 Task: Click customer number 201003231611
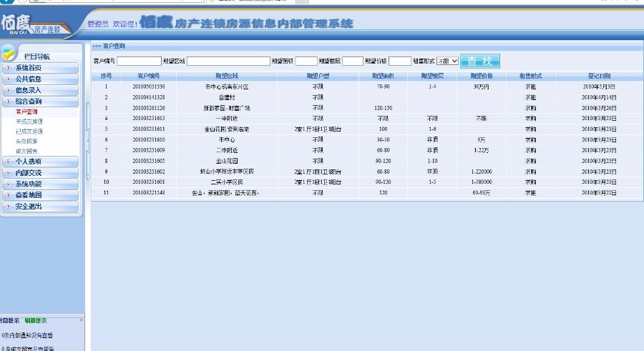[149, 129]
